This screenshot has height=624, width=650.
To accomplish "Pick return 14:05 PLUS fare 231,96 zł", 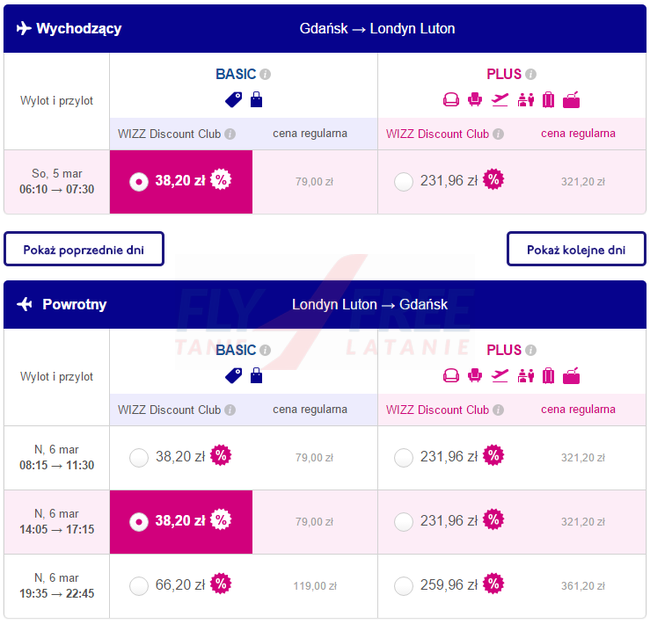I will [x=403, y=521].
